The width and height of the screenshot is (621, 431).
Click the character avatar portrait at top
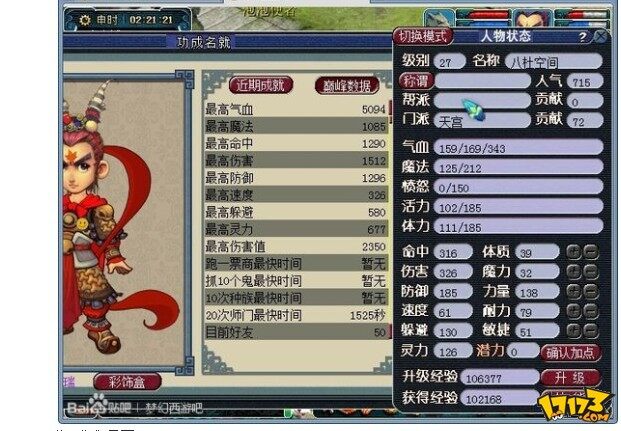click(533, 18)
